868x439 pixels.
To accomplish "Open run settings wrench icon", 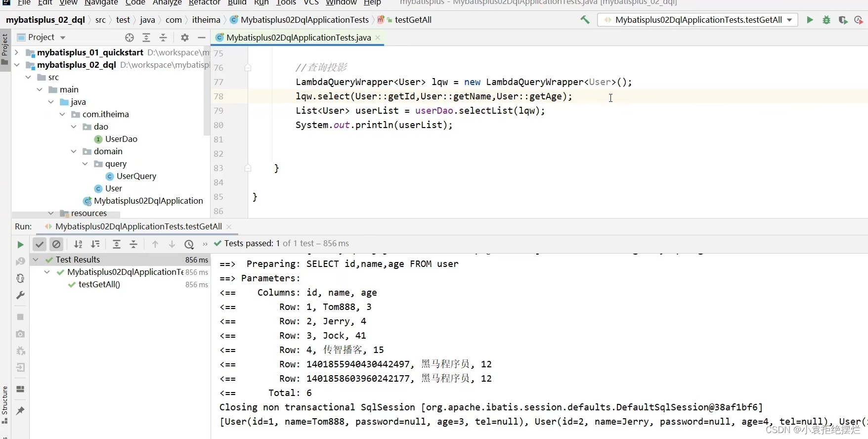I will click(x=20, y=295).
